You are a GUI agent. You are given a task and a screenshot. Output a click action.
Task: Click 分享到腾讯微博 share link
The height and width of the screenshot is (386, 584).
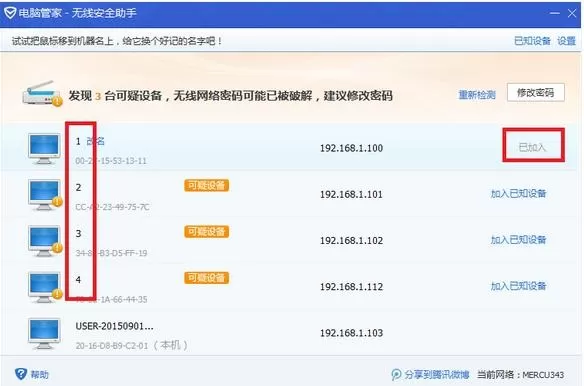(437, 374)
